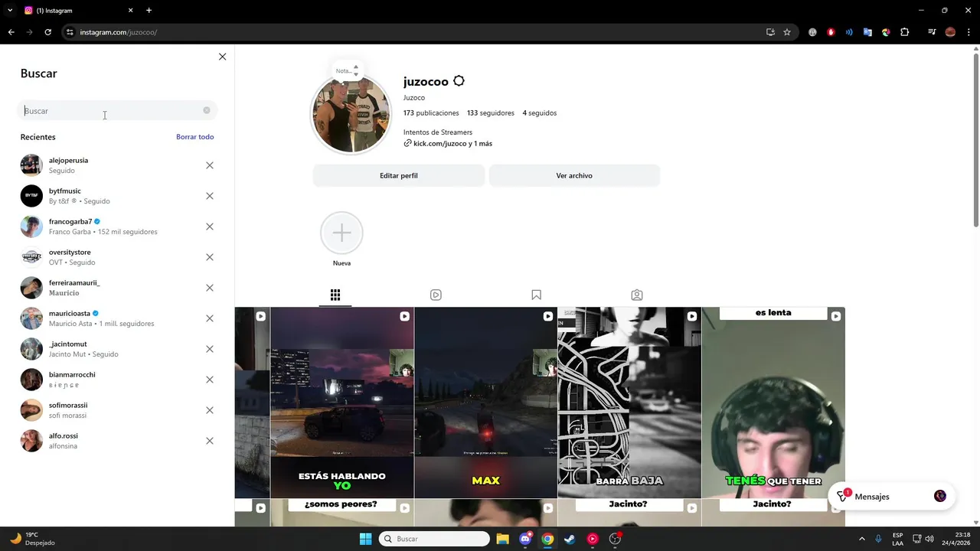Image resolution: width=980 pixels, height=551 pixels.
Task: Open new browser tab with plus
Action: pyautogui.click(x=149, y=11)
